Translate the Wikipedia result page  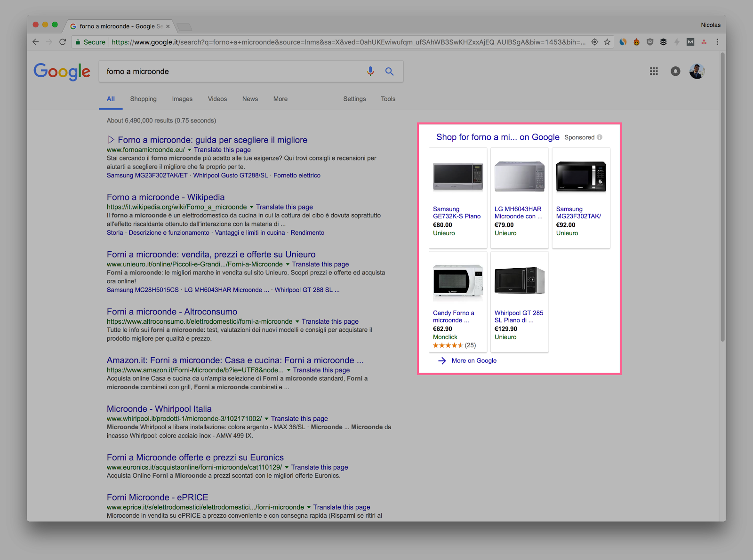(x=284, y=207)
